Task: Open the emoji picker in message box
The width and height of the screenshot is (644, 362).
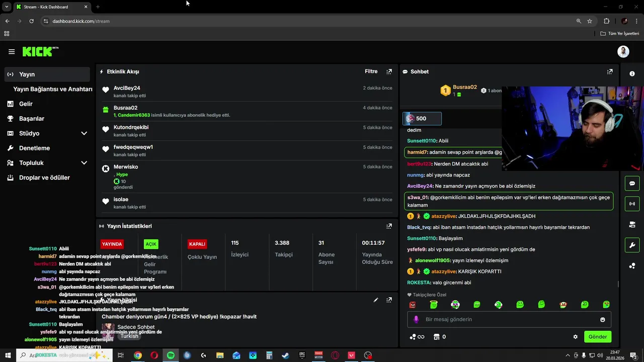Action: [x=602, y=319]
